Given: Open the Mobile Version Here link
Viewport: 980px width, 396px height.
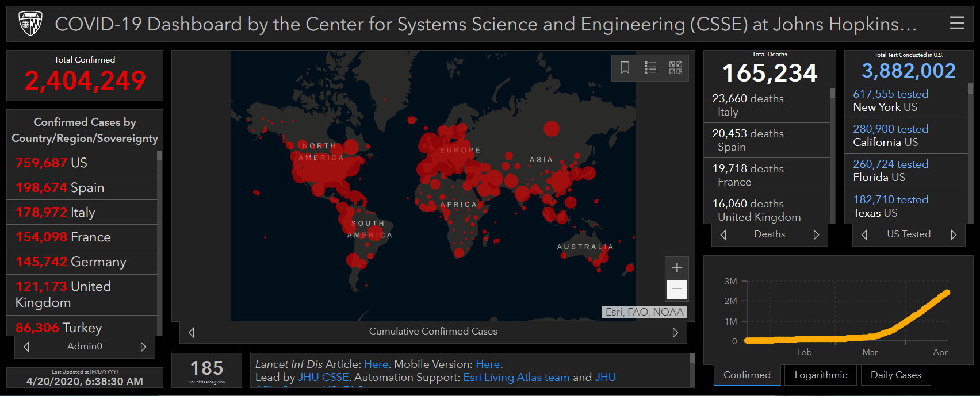Looking at the screenshot, I should pos(488,364).
